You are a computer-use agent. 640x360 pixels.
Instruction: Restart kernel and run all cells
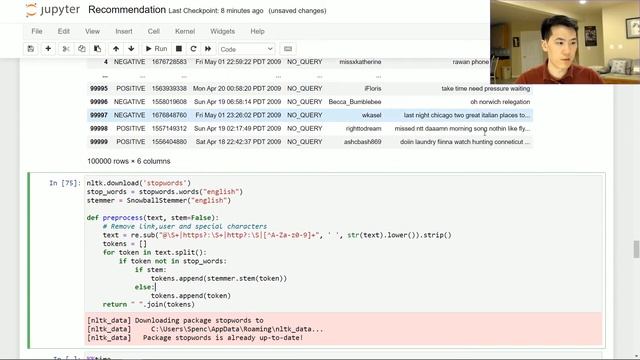point(208,49)
